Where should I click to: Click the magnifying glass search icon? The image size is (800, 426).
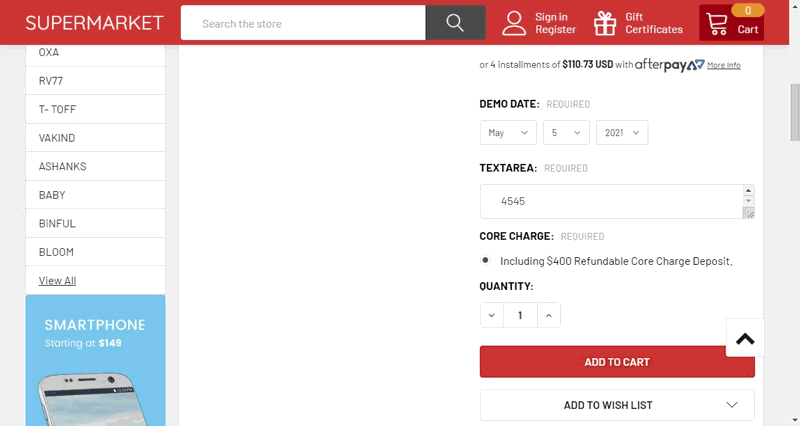point(455,23)
